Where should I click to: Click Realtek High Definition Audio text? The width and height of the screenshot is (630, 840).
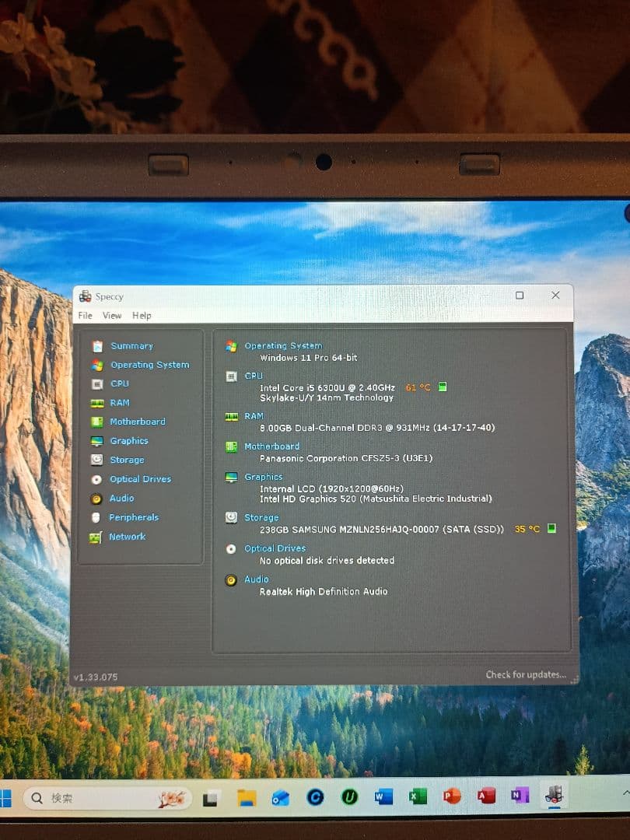click(x=324, y=591)
